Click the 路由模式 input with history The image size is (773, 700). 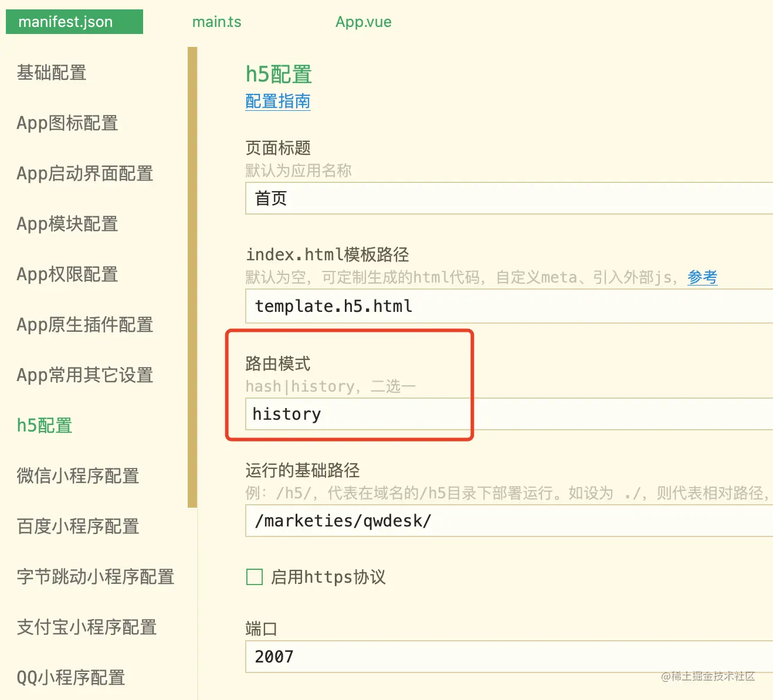[509, 414]
